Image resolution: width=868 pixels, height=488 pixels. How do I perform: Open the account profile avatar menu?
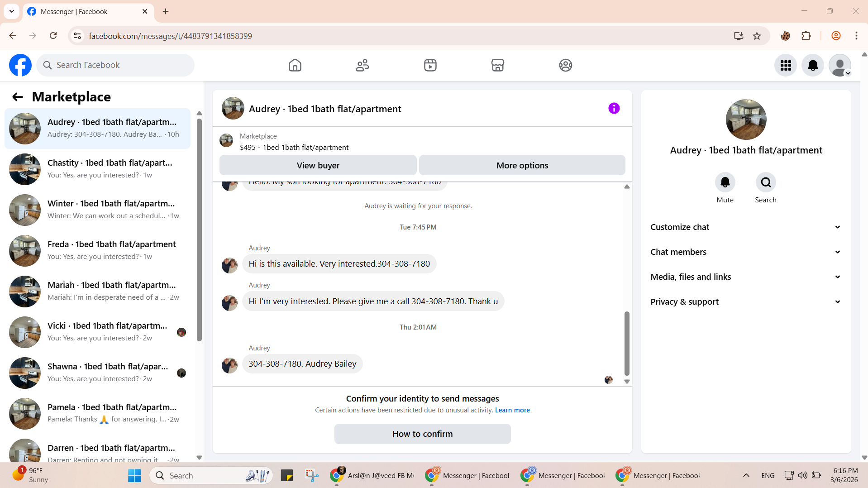(x=840, y=65)
